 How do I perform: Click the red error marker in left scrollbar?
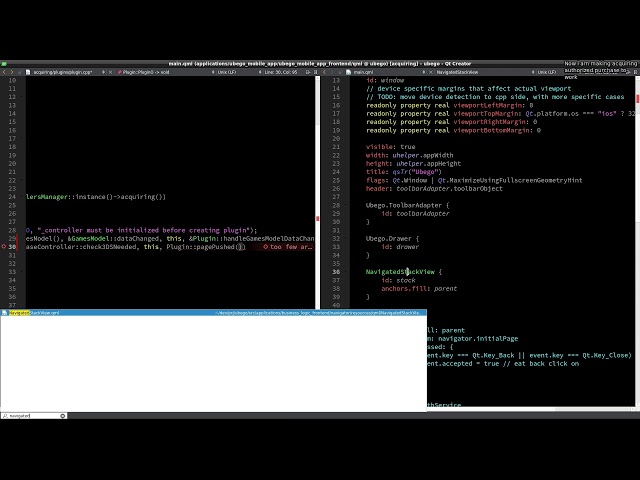tap(317, 219)
